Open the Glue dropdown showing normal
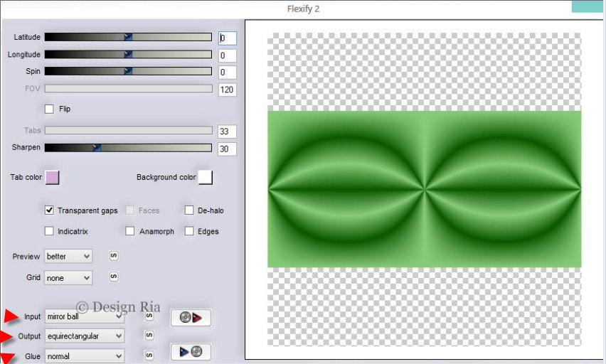Image resolution: width=606 pixels, height=364 pixels. click(85, 356)
